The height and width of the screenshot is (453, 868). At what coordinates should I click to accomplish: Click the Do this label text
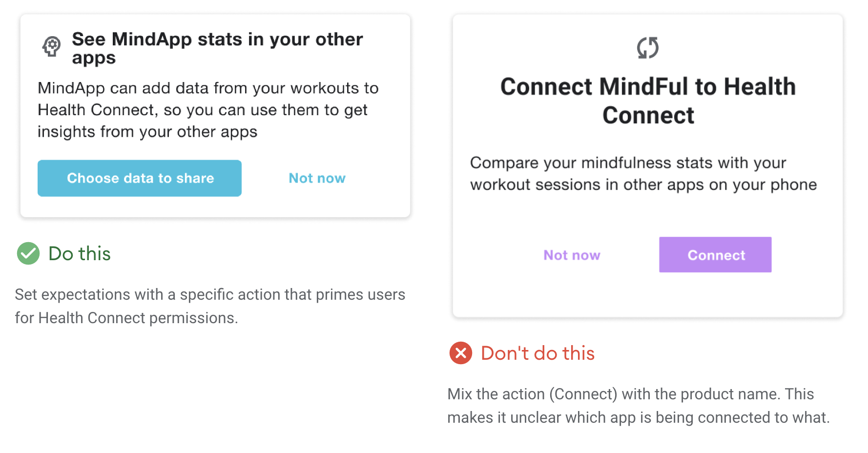80,253
